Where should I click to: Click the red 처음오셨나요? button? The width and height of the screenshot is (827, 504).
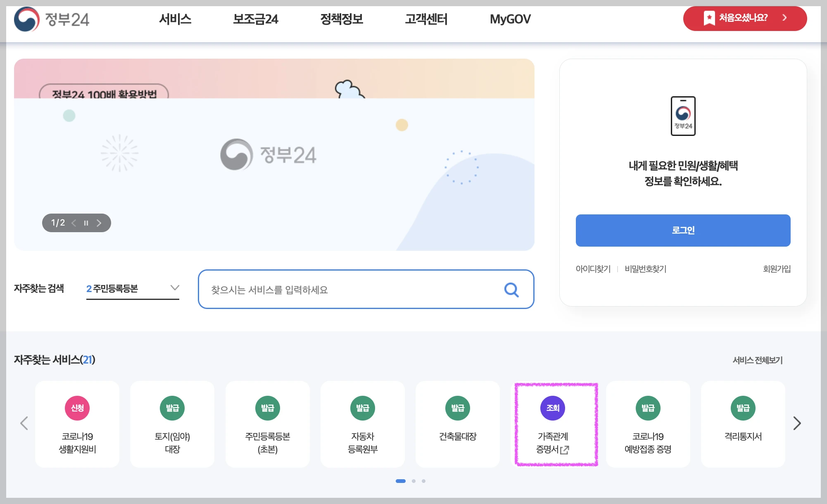coord(745,19)
